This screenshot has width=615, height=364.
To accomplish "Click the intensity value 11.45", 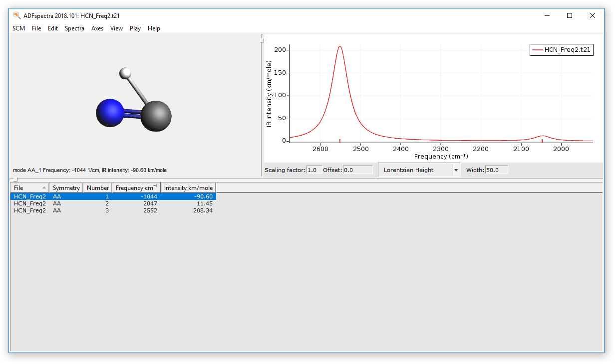I will pyautogui.click(x=205, y=203).
